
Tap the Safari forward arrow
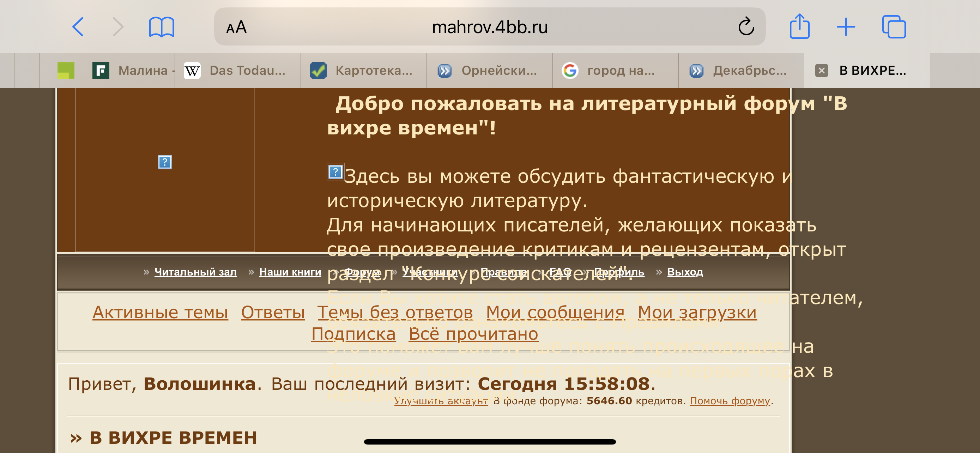118,27
